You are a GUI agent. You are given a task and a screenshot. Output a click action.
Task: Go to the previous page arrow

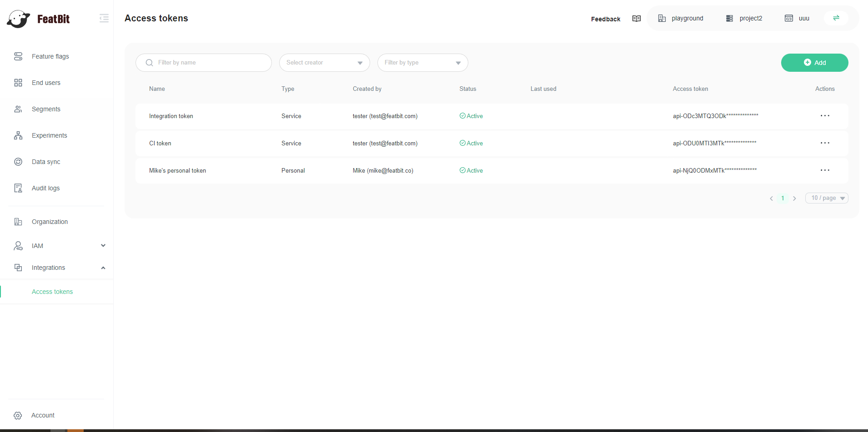[x=771, y=199]
